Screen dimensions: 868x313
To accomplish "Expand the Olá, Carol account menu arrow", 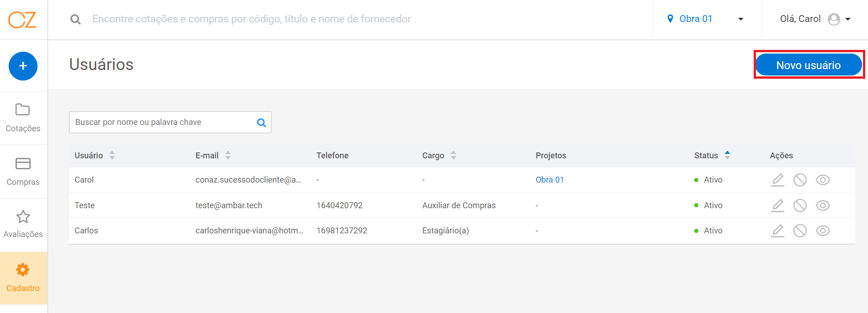I will pos(848,19).
